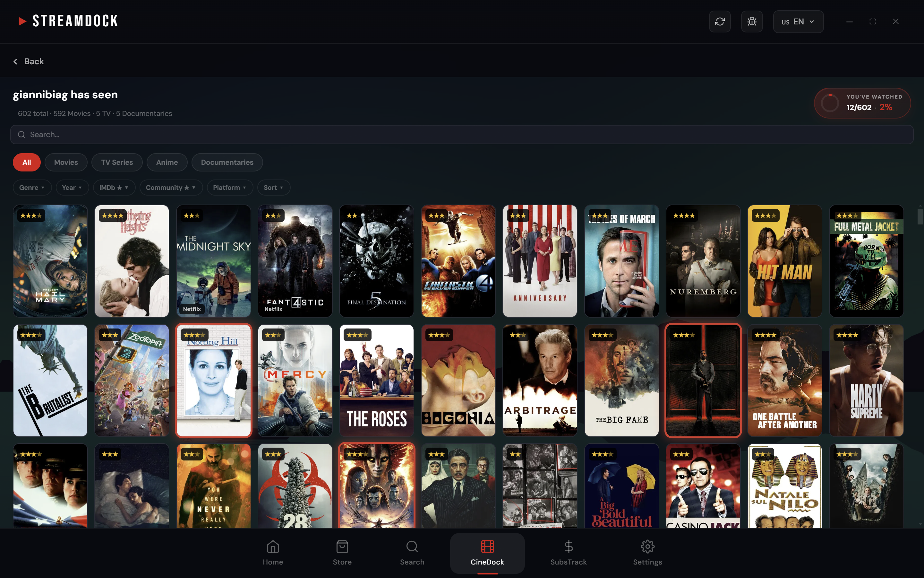Click inside the Search input field
Screen dimensions: 924x578
click(x=462, y=135)
